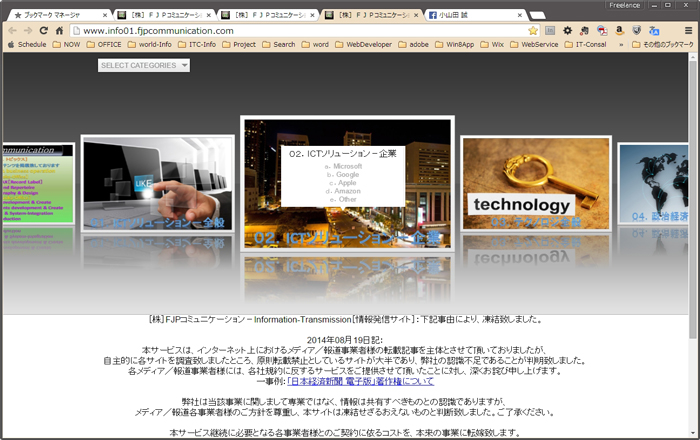The image size is (700, 440).
Task: Open a new tab with the tab button
Action: pos(538,15)
